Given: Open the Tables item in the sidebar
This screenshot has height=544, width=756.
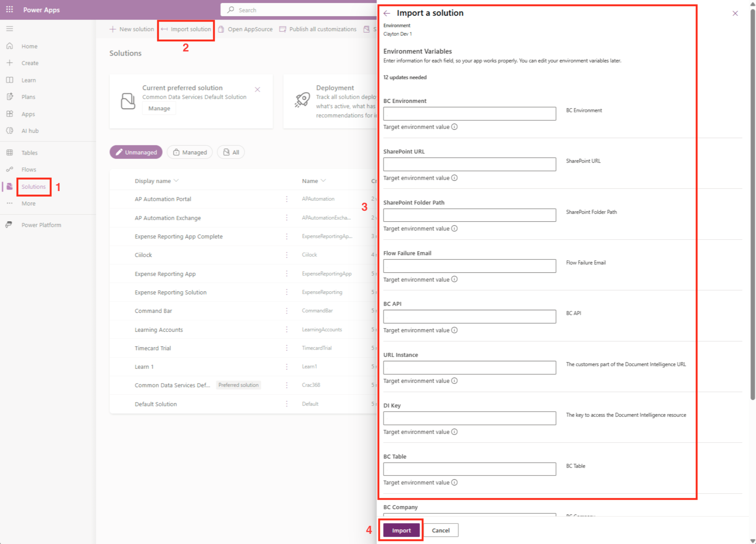Looking at the screenshot, I should pos(29,153).
